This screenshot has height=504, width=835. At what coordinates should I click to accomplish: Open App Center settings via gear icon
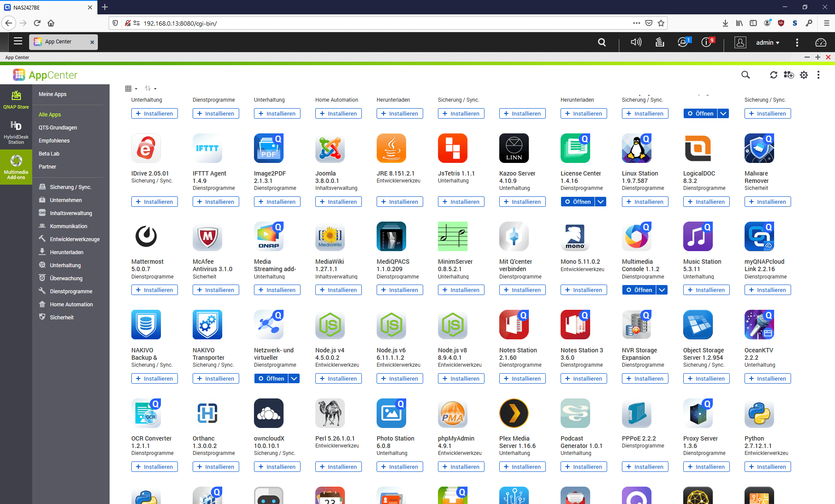click(x=804, y=75)
